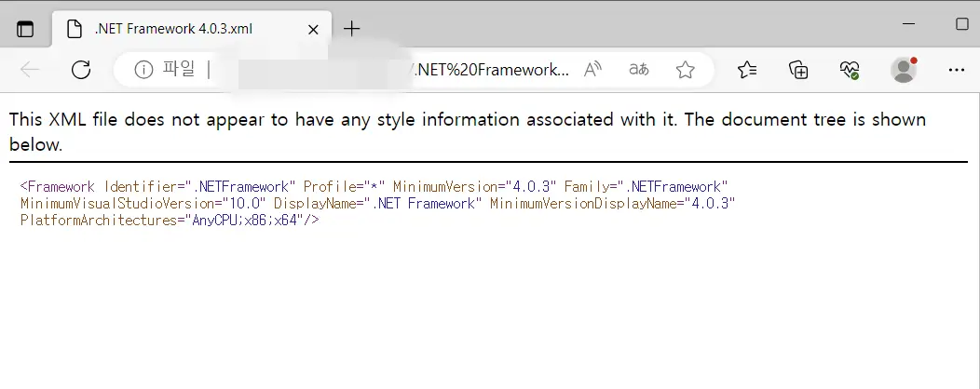Close the .NET Framework 4.0.3.xml tab
The width and height of the screenshot is (980, 389).
point(313,30)
